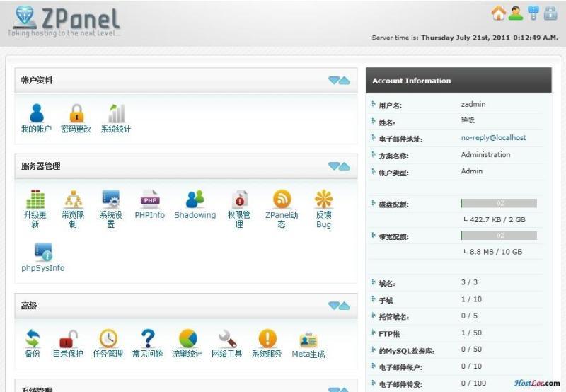Open the PHPInfo icon
This screenshot has height=392, width=566.
coord(150,199)
